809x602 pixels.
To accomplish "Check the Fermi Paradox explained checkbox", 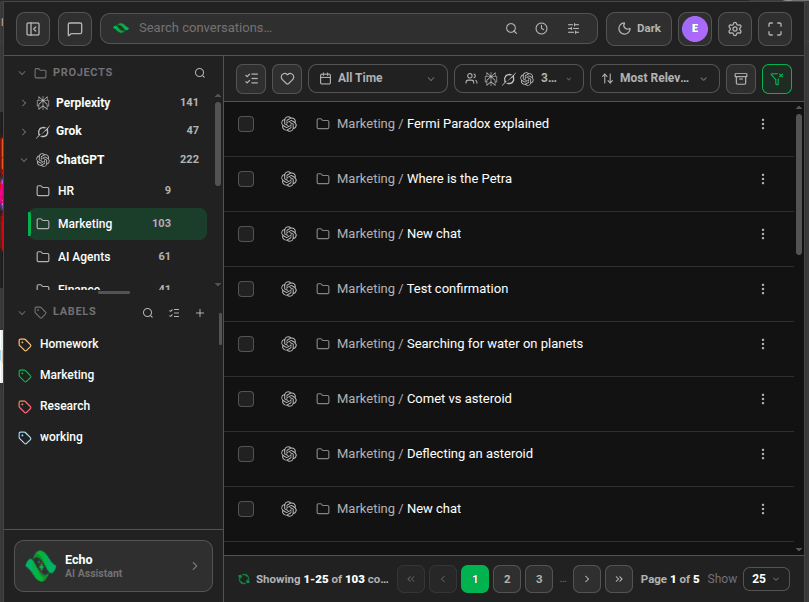I will [x=246, y=124].
